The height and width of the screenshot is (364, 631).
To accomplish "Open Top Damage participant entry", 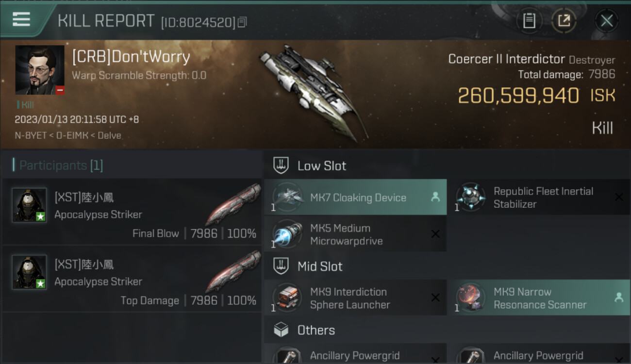I will point(132,279).
